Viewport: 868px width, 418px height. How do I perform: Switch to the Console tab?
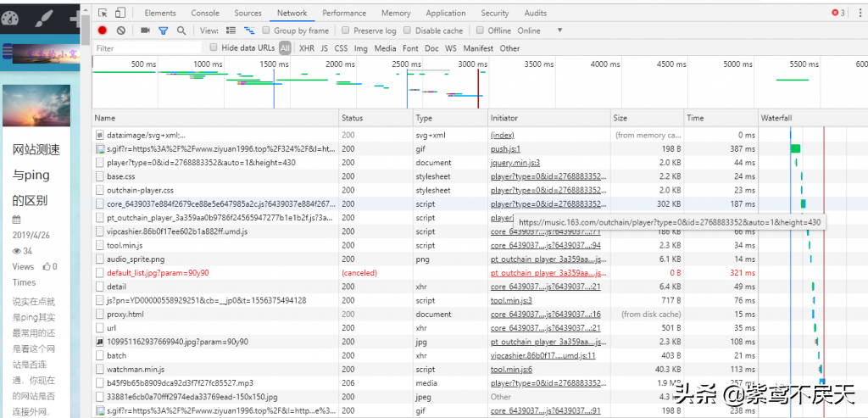pos(205,13)
